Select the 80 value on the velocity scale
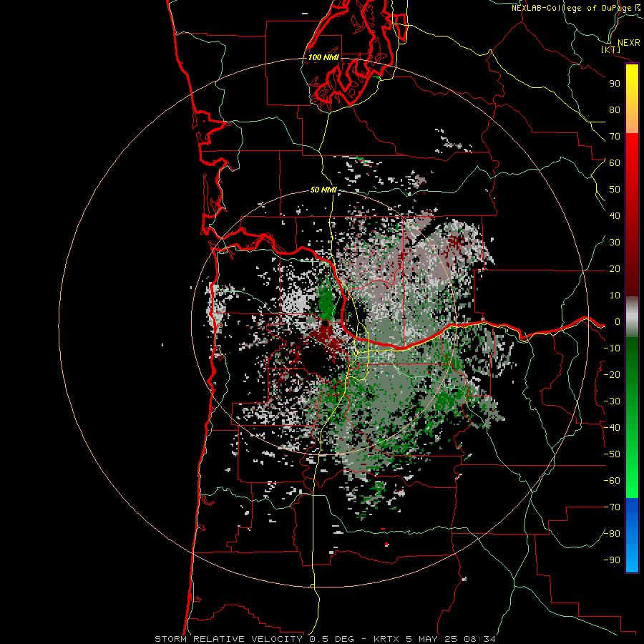Viewport: 644px width, 644px height. [615, 110]
